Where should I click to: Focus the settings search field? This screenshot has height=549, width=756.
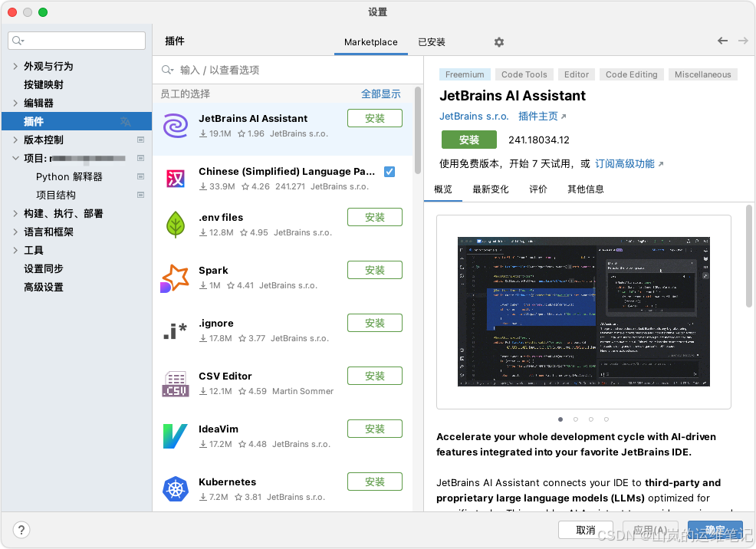(x=77, y=41)
